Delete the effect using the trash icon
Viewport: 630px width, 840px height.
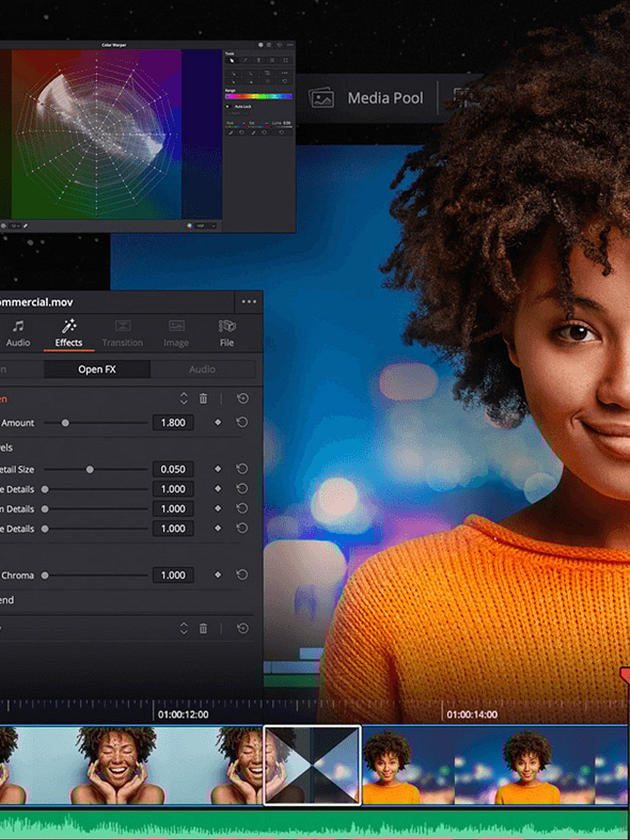204,399
